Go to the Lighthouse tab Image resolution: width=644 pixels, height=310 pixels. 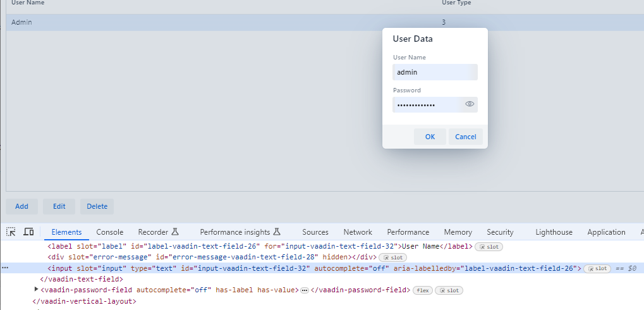tap(554, 232)
